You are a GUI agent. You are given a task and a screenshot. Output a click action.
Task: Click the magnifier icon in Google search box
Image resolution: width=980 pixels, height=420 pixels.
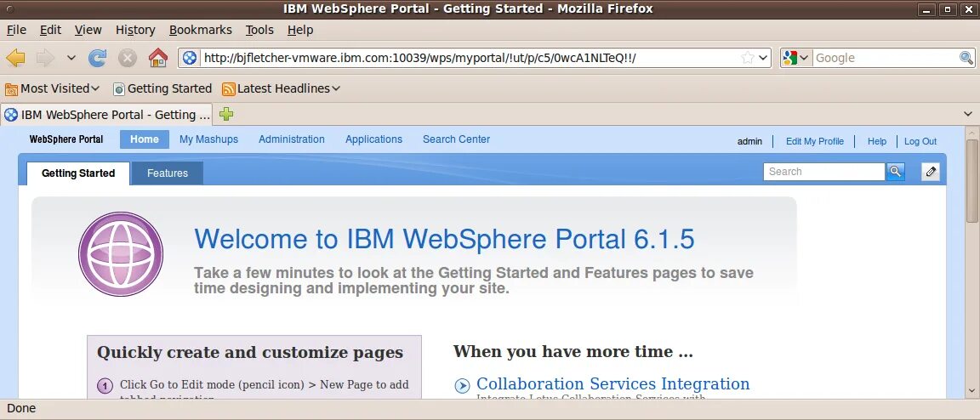pos(966,58)
